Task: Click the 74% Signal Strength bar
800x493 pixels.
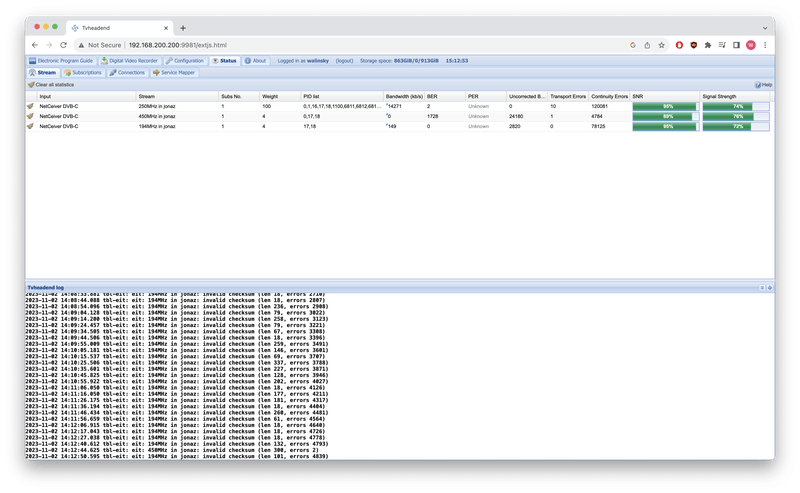Action: tap(736, 106)
